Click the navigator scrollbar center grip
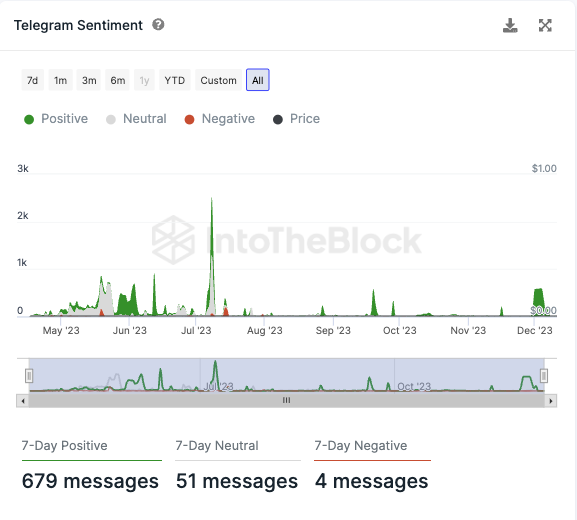Screen dimensions: 577x520 (x=286, y=400)
